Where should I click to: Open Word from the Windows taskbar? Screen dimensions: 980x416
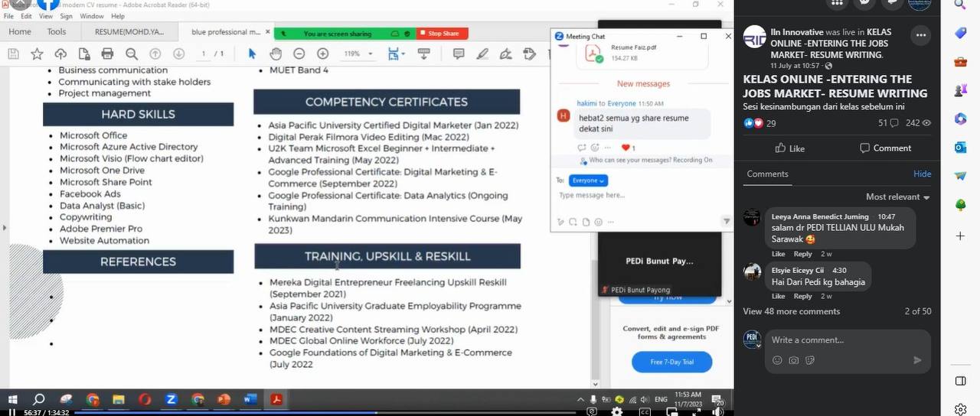coord(250,399)
